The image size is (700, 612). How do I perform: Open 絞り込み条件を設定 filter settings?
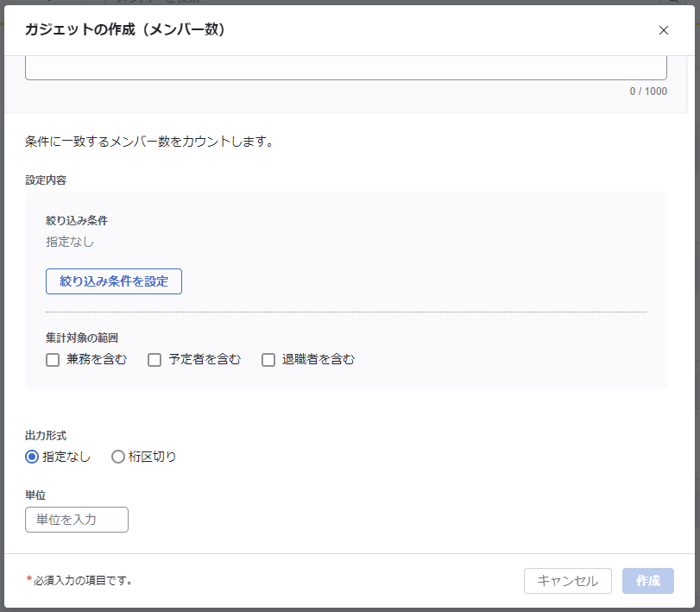click(114, 281)
